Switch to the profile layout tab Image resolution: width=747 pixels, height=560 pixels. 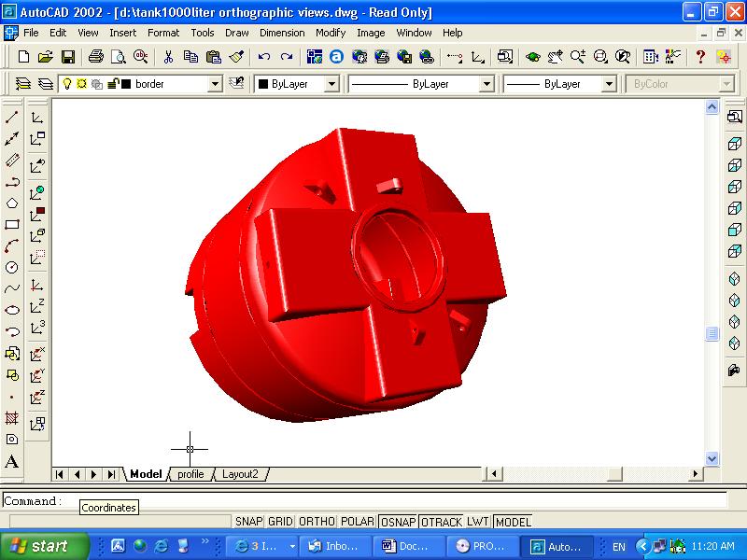point(190,474)
